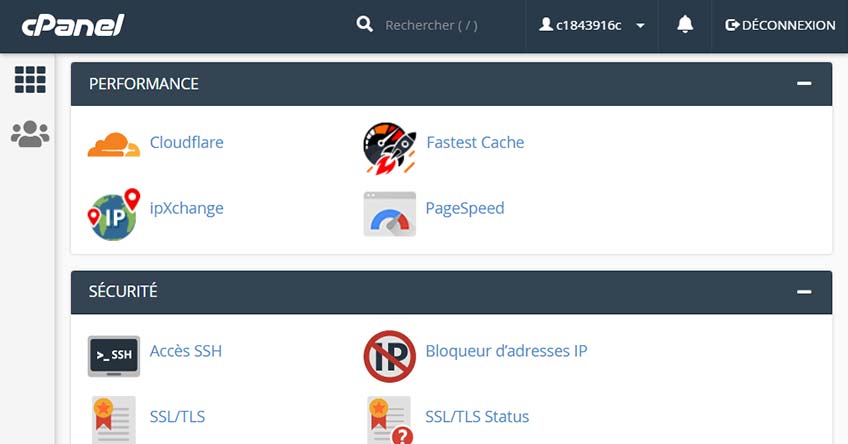This screenshot has width=848, height=444.
Task: Open user manager people icon in sidebar
Action: [x=30, y=134]
